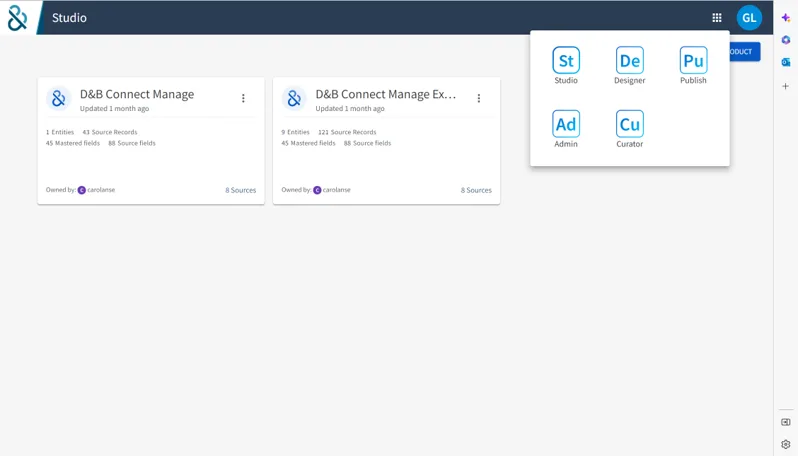Open options menu for D&B Connect Manage Ex... card

(x=479, y=98)
